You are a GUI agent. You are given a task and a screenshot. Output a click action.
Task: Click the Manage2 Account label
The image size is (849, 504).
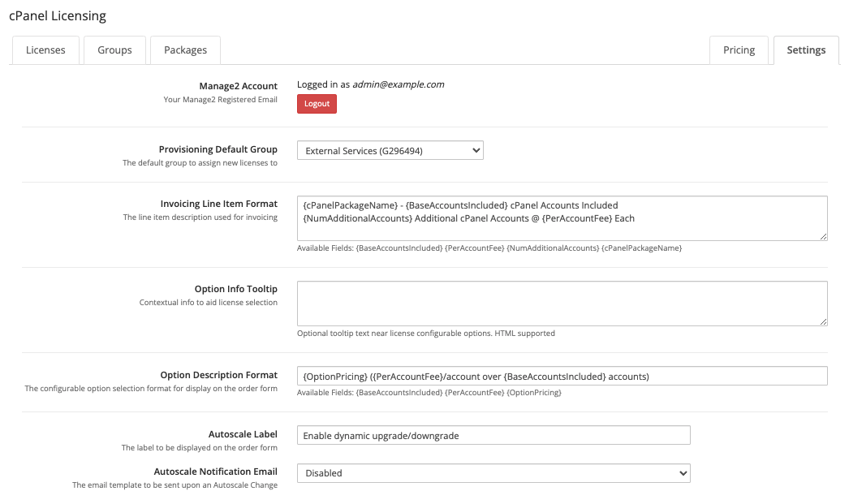click(239, 86)
